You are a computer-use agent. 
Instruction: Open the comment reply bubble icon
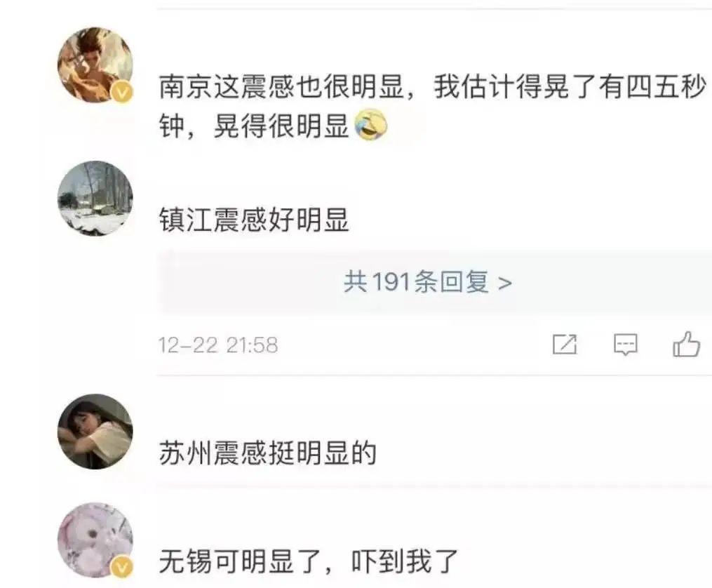pos(625,345)
